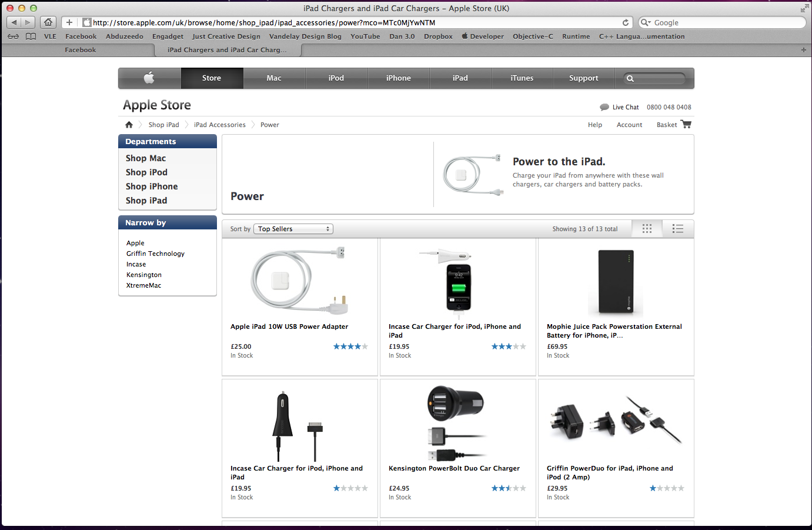Click the home icon in the breadcrumb

tap(129, 125)
